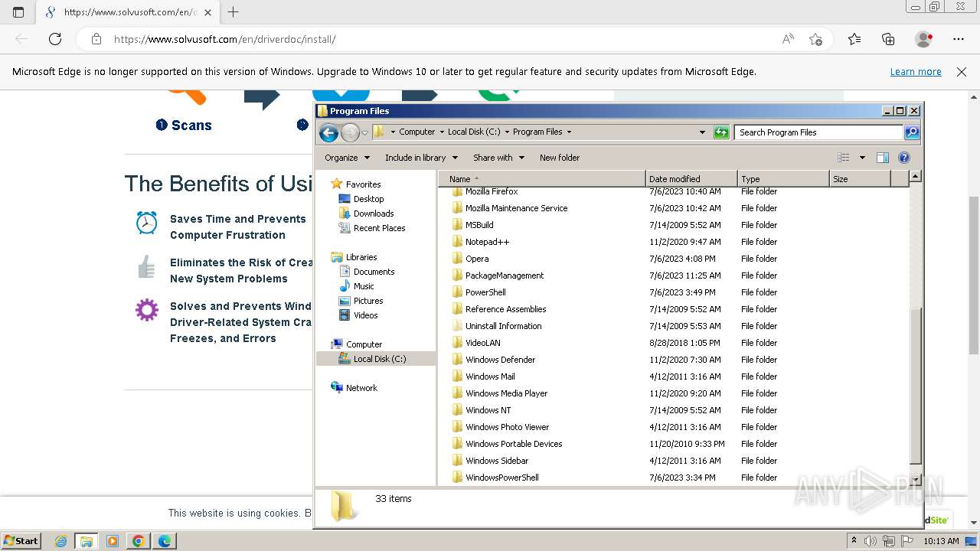980x551 pixels.
Task: Open the view options dropdown arrow
Action: click(862, 158)
